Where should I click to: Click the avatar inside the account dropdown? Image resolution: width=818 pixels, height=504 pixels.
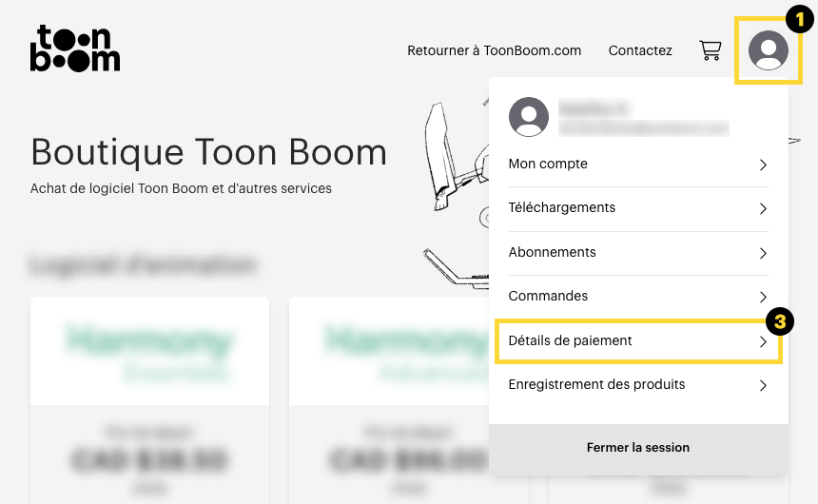click(x=529, y=117)
